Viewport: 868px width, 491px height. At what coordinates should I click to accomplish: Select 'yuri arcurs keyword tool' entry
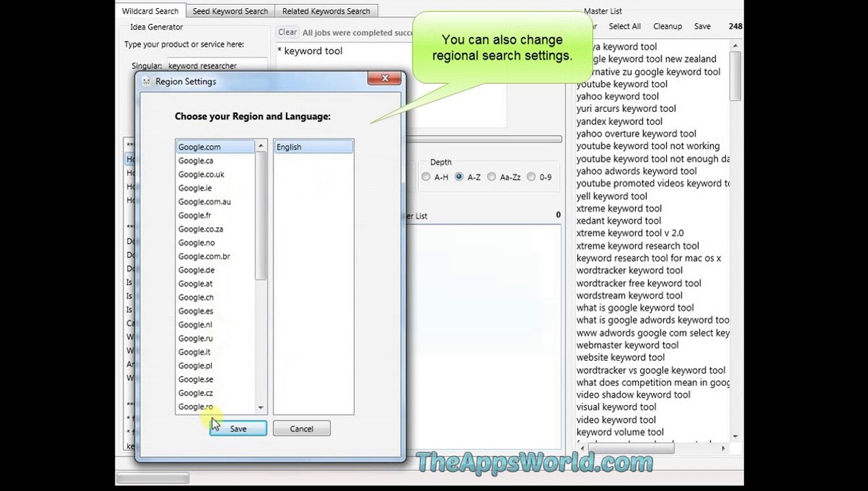point(626,108)
